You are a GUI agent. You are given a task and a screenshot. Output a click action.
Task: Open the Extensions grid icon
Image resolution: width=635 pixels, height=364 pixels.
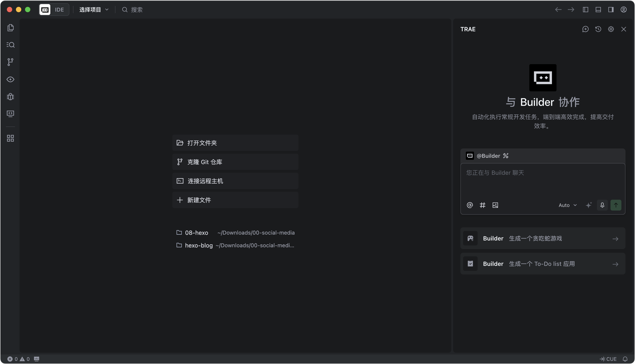pos(10,138)
